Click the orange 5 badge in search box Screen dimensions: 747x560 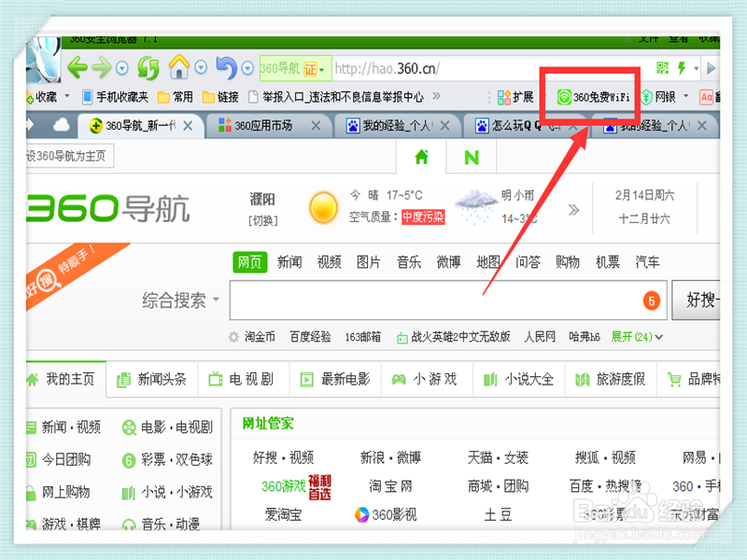click(651, 301)
